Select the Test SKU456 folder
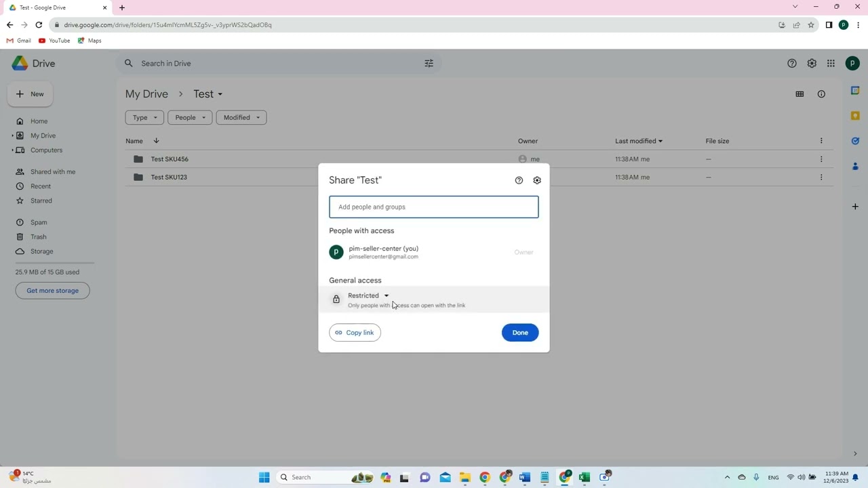The image size is (868, 488). click(479, 159)
